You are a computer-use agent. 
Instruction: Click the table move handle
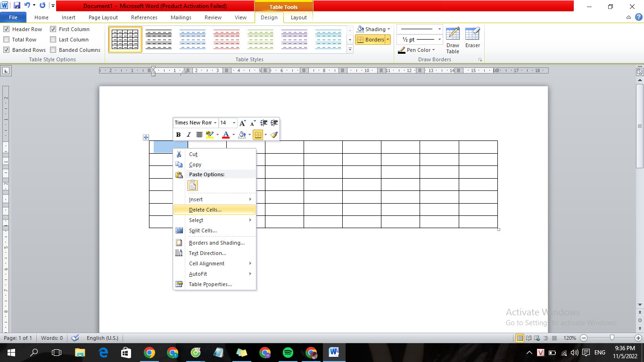(146, 137)
